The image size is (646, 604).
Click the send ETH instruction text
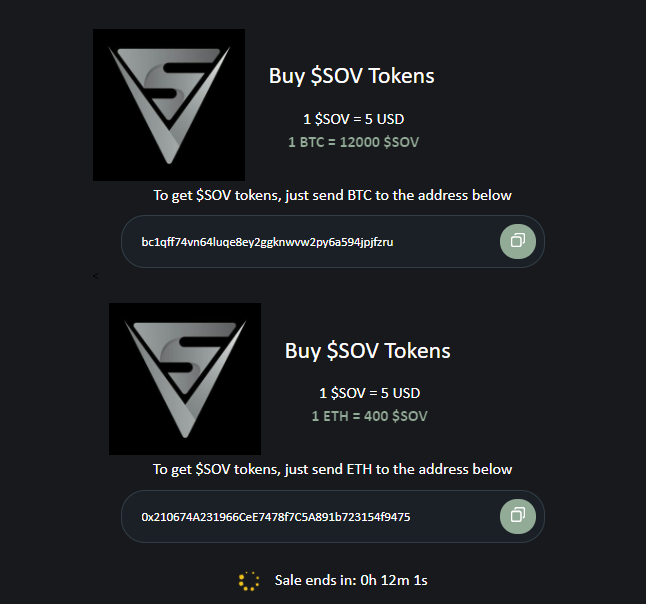332,469
